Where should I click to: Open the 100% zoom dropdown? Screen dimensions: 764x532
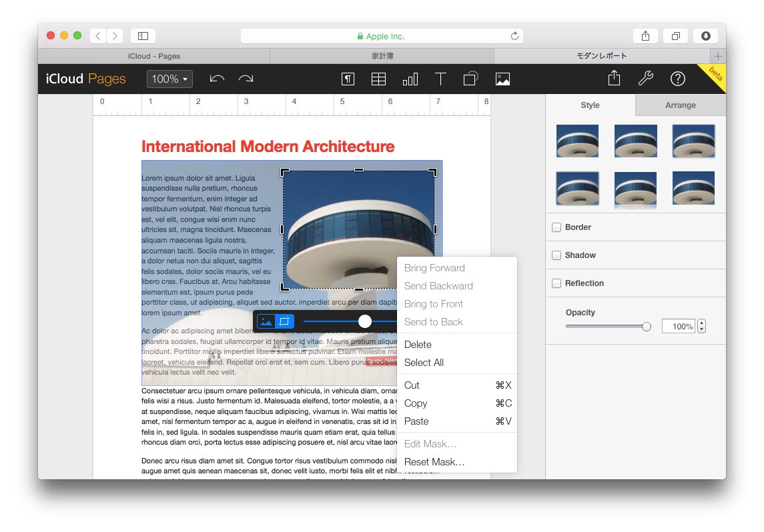pyautogui.click(x=169, y=79)
